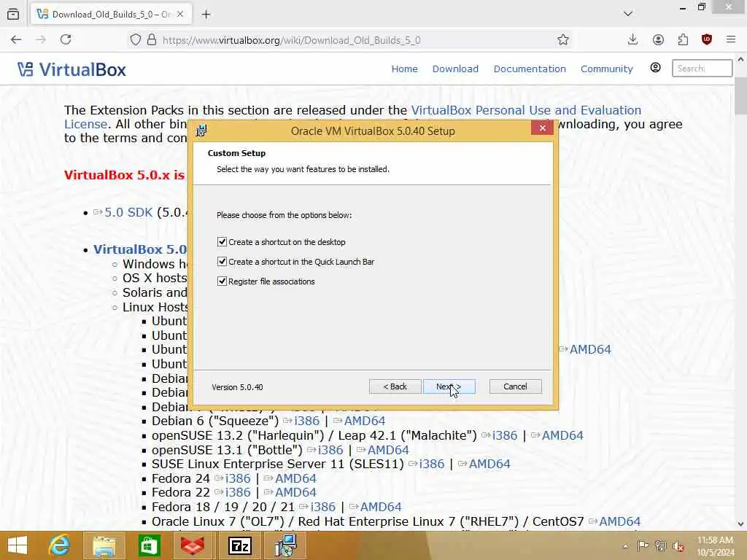Open VirtualBox Personal Use and Evaluation License link
This screenshot has height=560, width=747.
click(x=526, y=110)
